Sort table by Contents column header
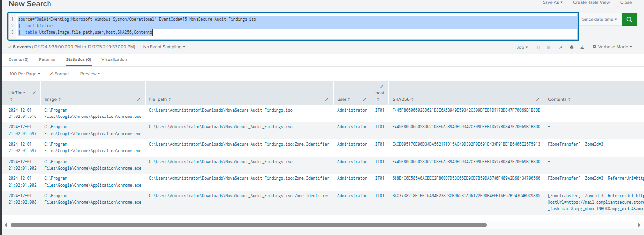The width and height of the screenshot is (644, 235). pyautogui.click(x=559, y=99)
